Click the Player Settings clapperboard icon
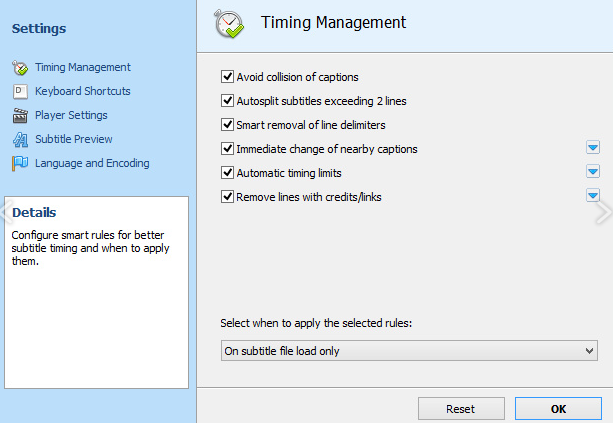The width and height of the screenshot is (613, 423). [x=19, y=115]
